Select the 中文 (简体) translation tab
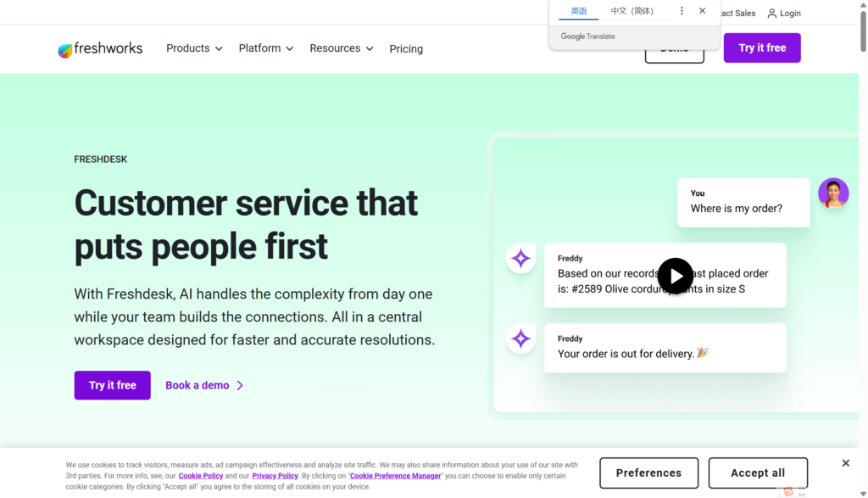Screen dimensions: 868x498 632,11
